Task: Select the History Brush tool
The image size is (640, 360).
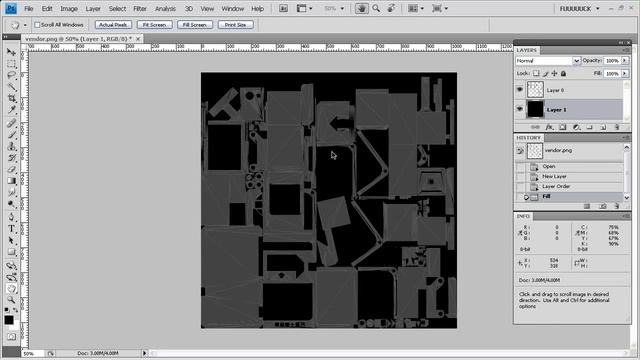Action: click(11, 158)
